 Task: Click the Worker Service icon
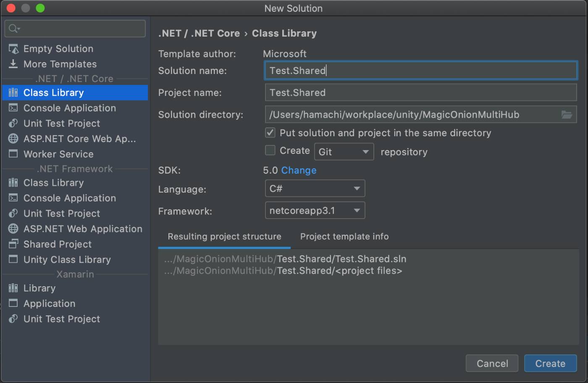[x=13, y=154]
